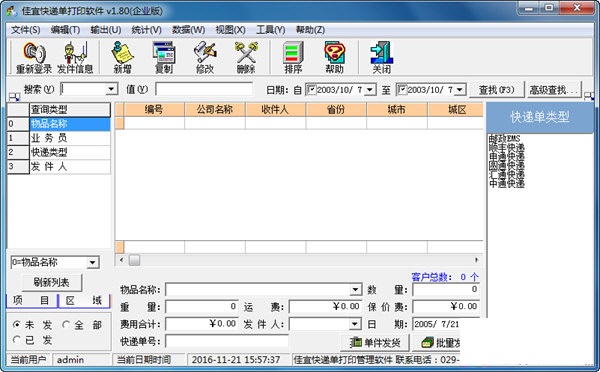Select 中通快递 in express type list
The height and width of the screenshot is (372, 600).
click(507, 183)
